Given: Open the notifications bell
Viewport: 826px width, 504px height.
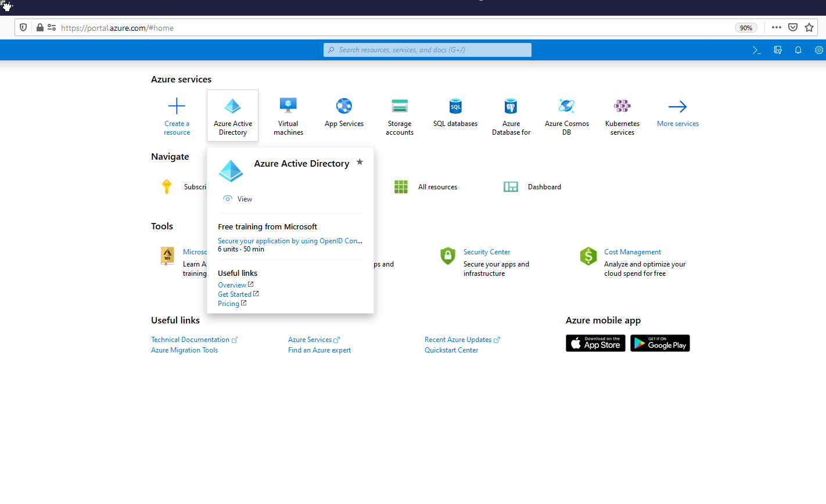Looking at the screenshot, I should coord(798,50).
